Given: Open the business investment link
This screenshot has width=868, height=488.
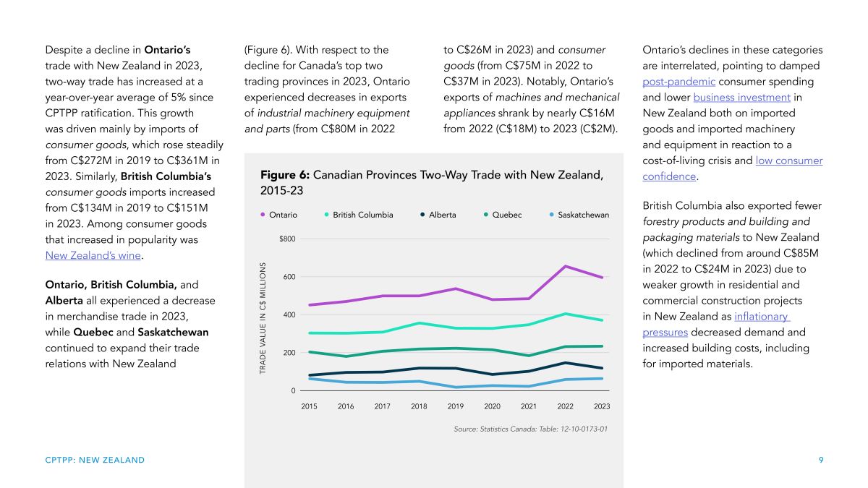Looking at the screenshot, I should [x=741, y=98].
